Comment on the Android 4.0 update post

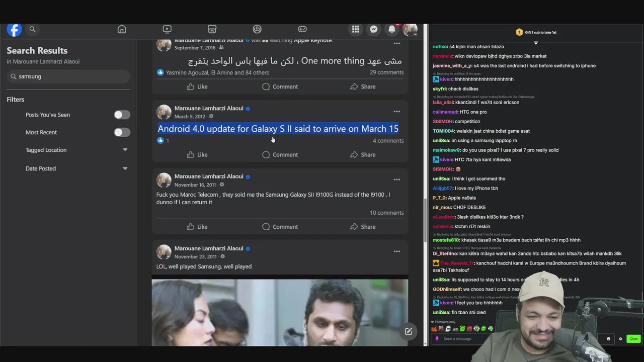[x=280, y=154]
